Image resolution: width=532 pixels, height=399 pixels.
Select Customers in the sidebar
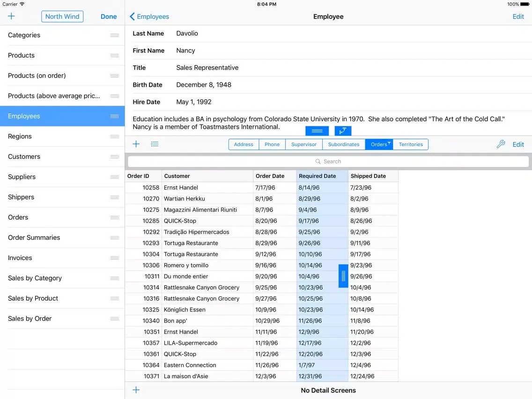click(x=62, y=156)
